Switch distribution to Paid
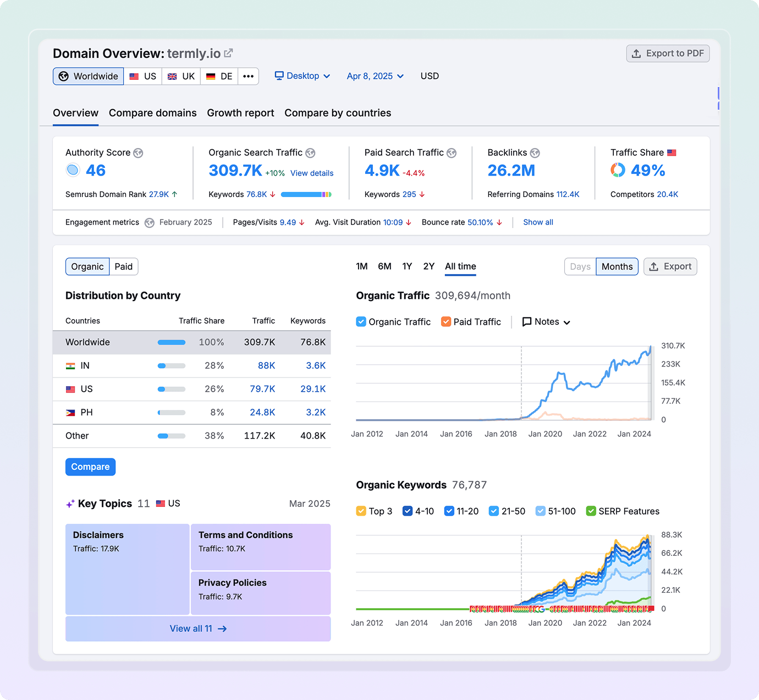759x700 pixels. (124, 267)
